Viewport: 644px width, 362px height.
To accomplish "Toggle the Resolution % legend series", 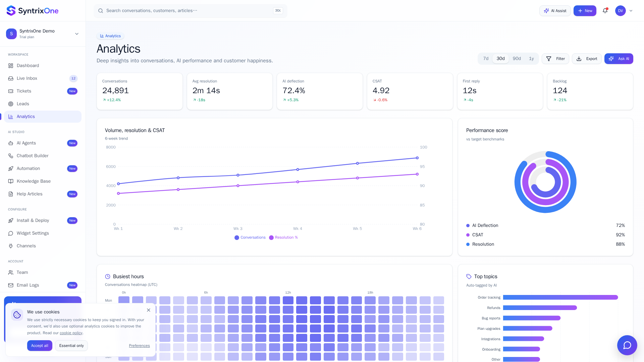I will 283,238.
